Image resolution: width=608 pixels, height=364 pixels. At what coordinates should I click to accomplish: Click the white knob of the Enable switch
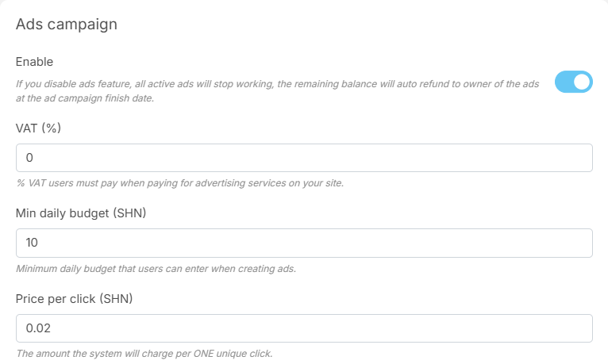pyautogui.click(x=582, y=82)
